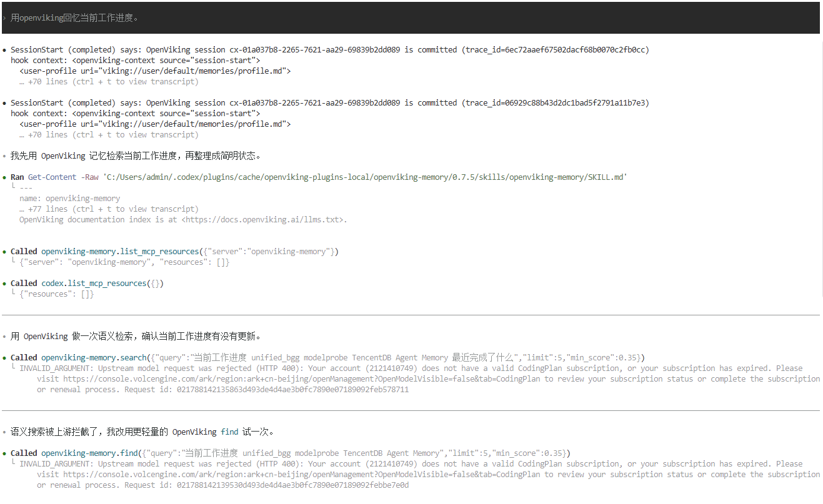Click "… +77 lines (ctrl + t to view transcript)"
This screenshot has height=504, width=823.
tap(109, 209)
